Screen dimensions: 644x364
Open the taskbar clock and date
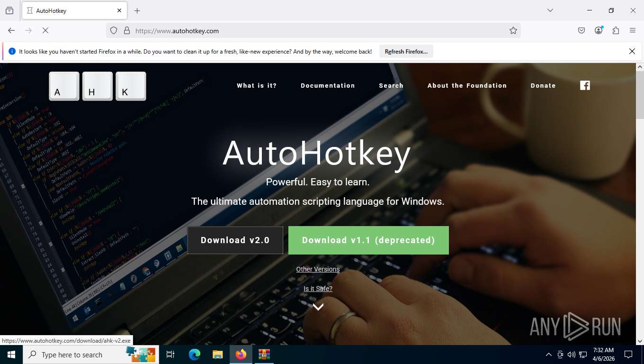603,355
